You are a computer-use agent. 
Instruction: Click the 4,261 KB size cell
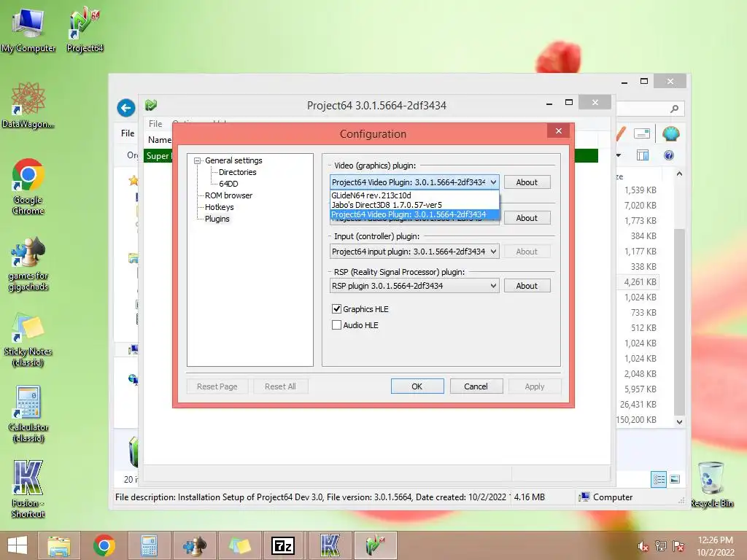pyautogui.click(x=640, y=282)
